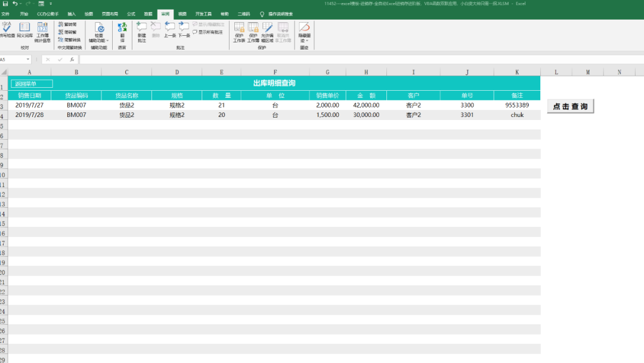Click the Redo arrow in the quick access toolbar
Image resolution: width=644 pixels, height=363 pixels.
28,4
